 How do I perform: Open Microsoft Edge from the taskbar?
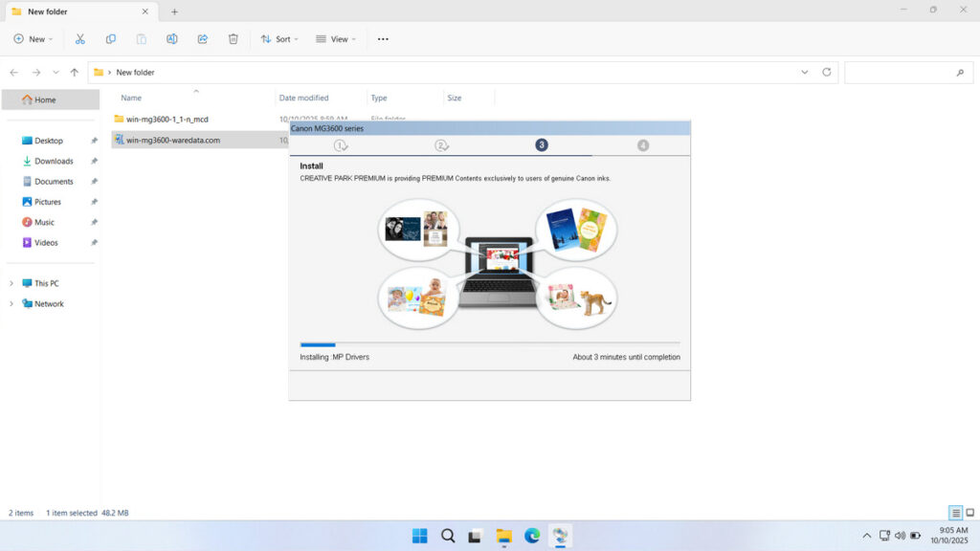pos(532,536)
